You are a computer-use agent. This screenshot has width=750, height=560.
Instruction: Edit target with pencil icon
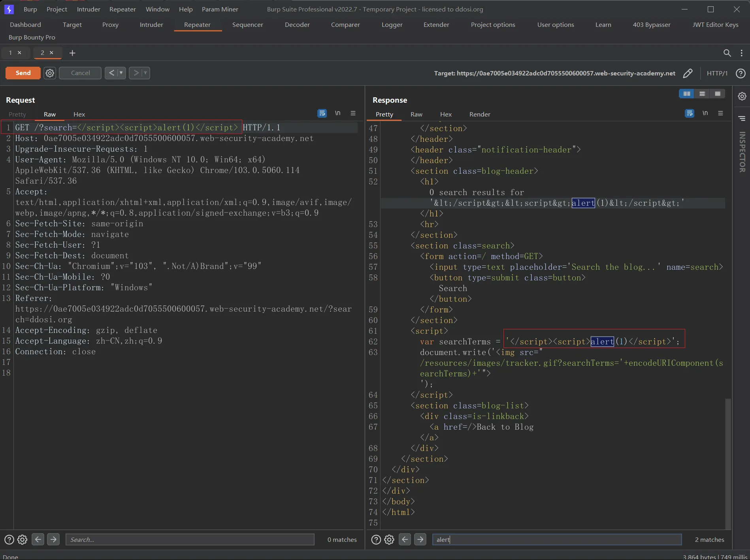688,73
